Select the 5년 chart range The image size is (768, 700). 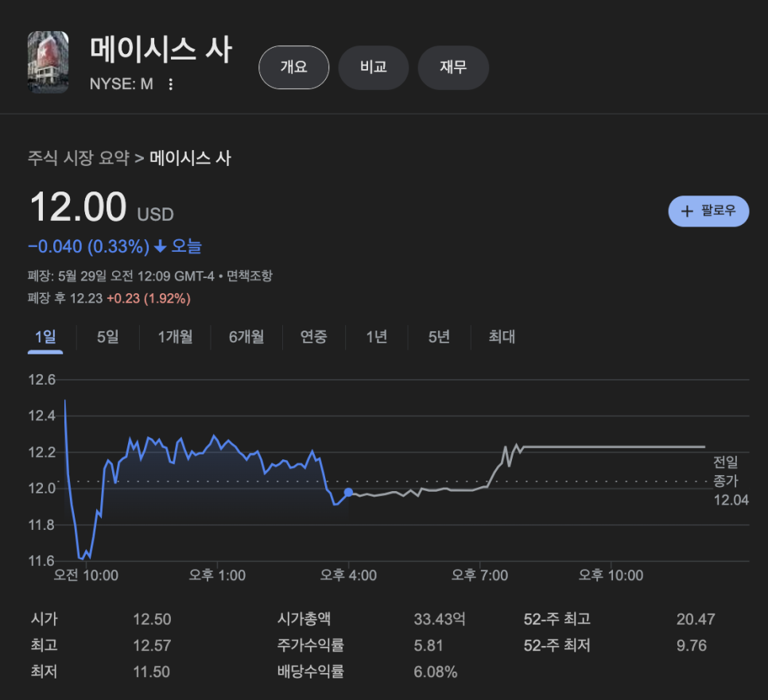point(439,337)
